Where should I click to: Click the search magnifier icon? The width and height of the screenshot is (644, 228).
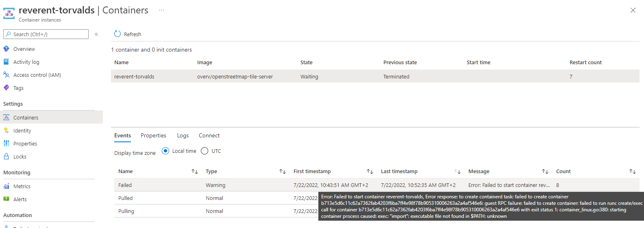[9, 34]
